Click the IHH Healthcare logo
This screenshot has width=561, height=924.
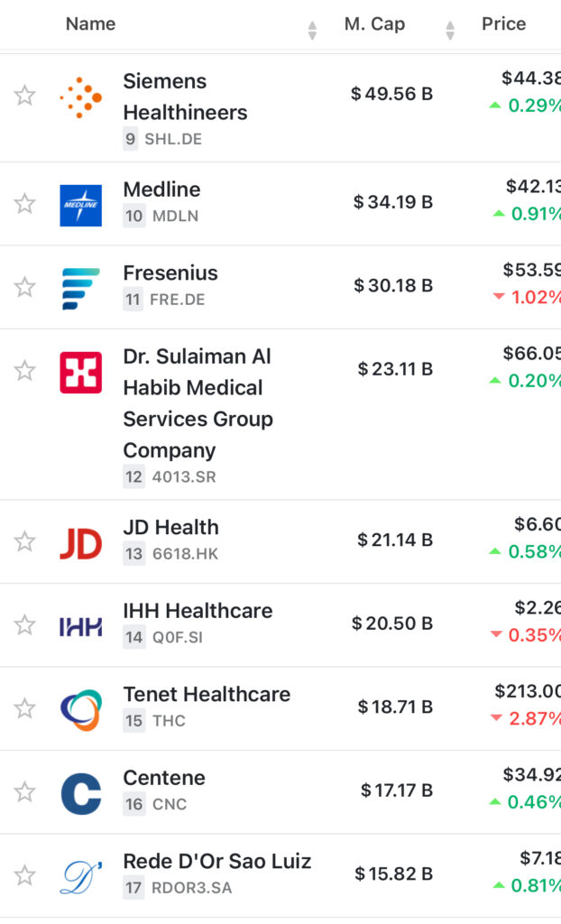pyautogui.click(x=80, y=626)
